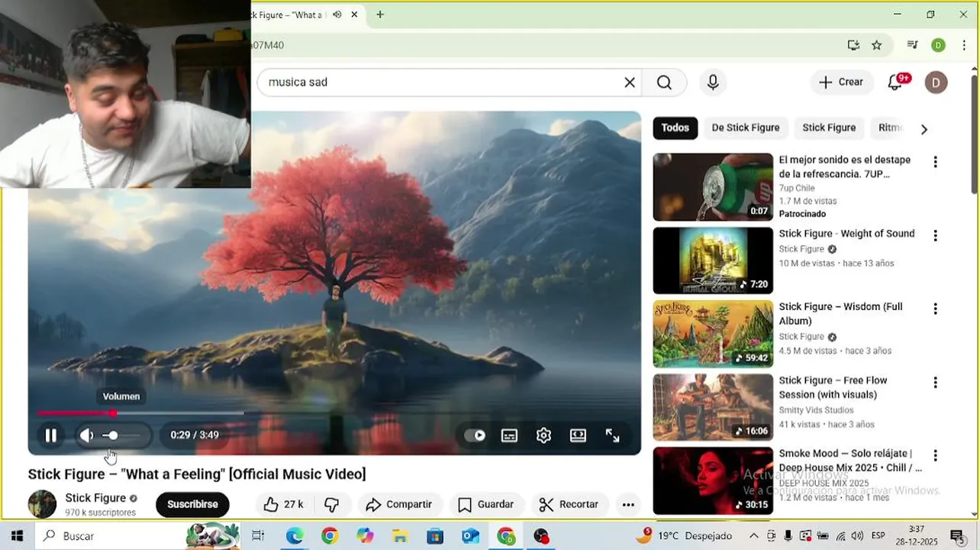Click the magnifier search button
The image size is (980, 550).
[664, 82]
